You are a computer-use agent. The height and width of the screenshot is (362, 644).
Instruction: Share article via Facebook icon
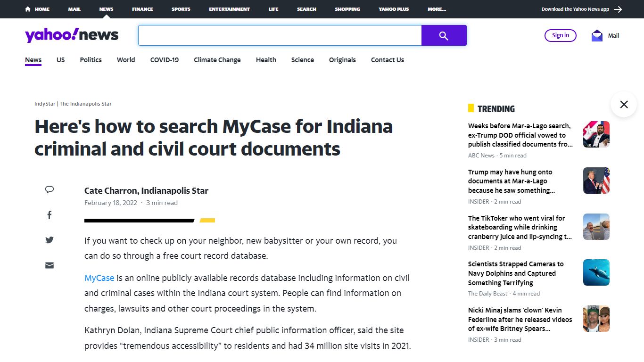click(50, 215)
